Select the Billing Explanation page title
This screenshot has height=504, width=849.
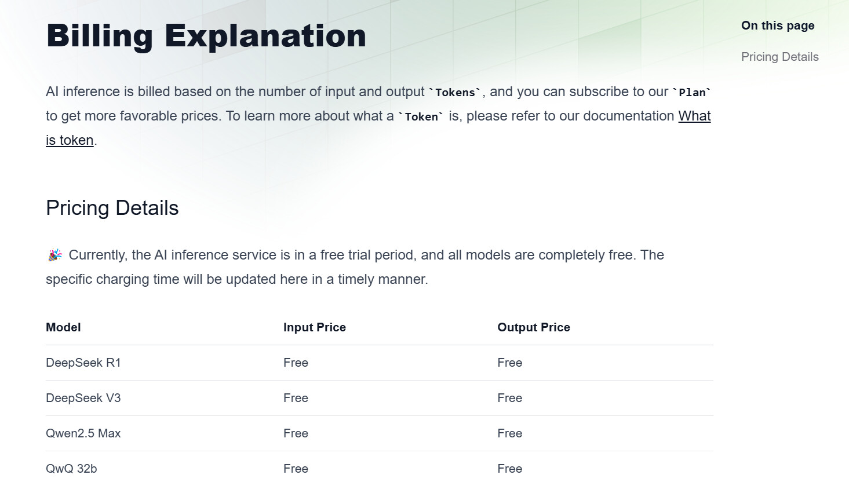[206, 35]
